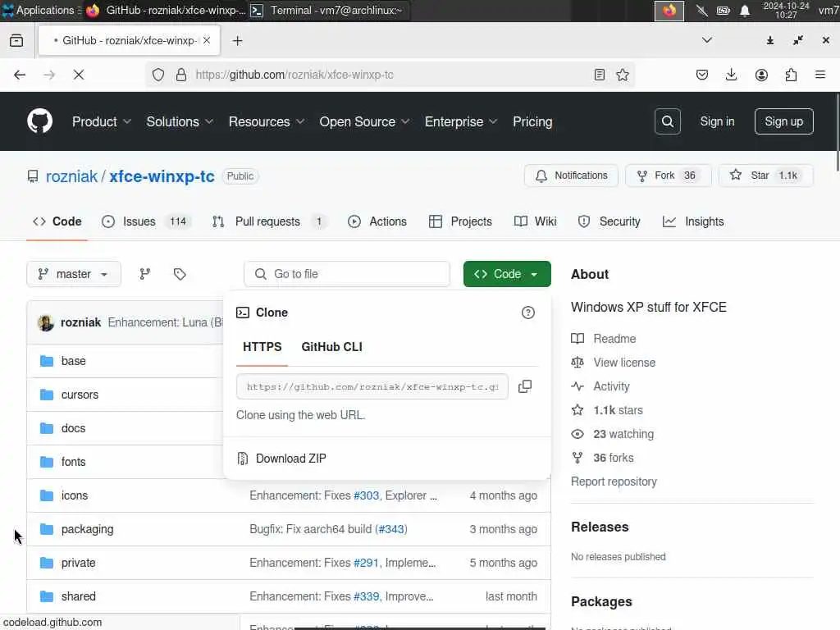Viewport: 840px width, 630px height.
Task: Open issue #343 link
Action: [391, 529]
